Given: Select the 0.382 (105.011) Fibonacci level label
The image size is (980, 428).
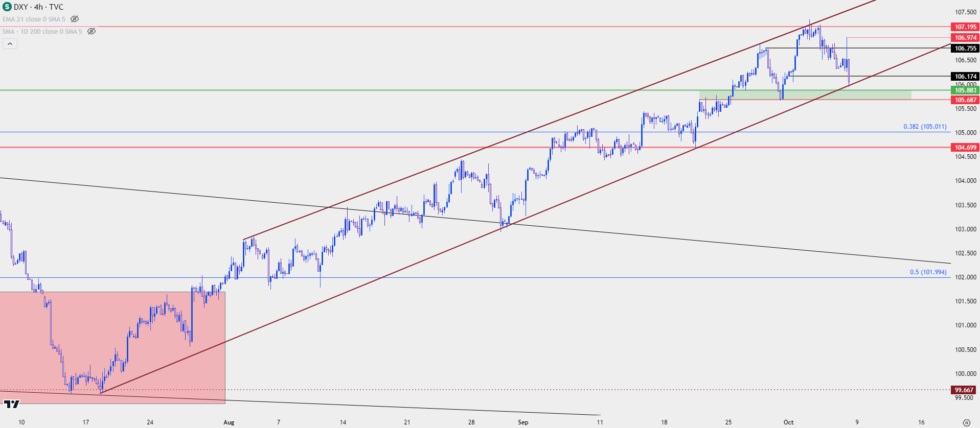Looking at the screenshot, I should pyautogui.click(x=925, y=126).
